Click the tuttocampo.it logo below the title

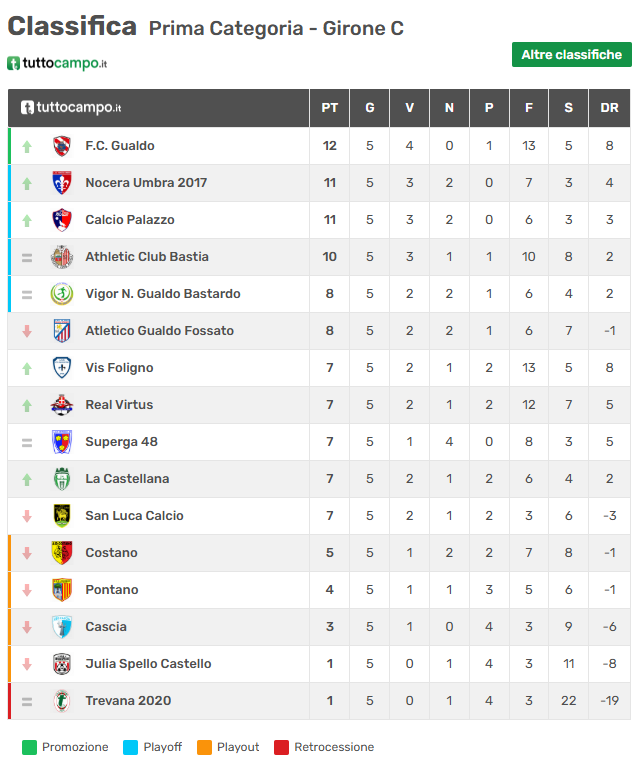[x=57, y=63]
